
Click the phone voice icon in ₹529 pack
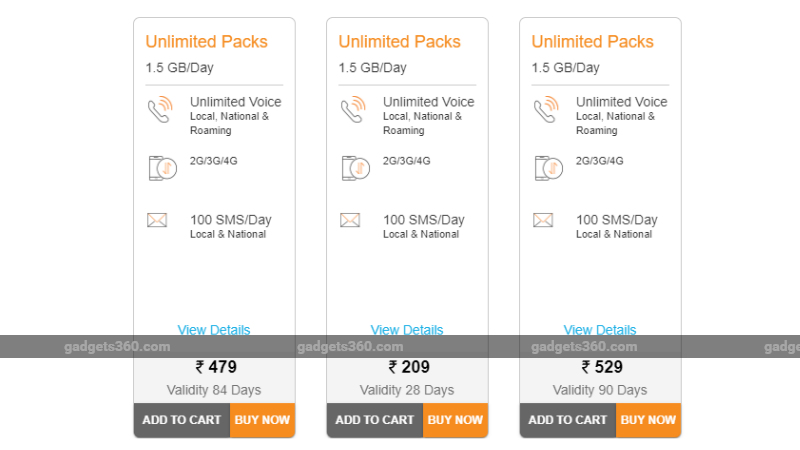(545, 110)
